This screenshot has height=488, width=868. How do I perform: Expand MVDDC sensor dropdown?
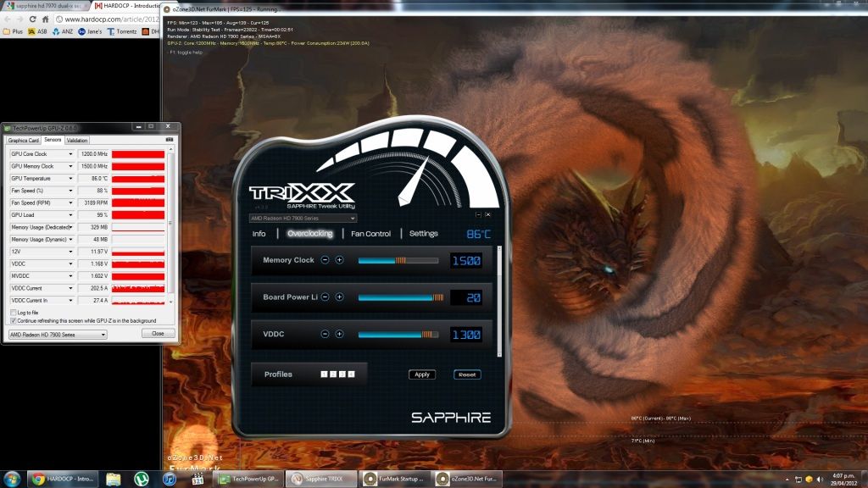[70, 276]
